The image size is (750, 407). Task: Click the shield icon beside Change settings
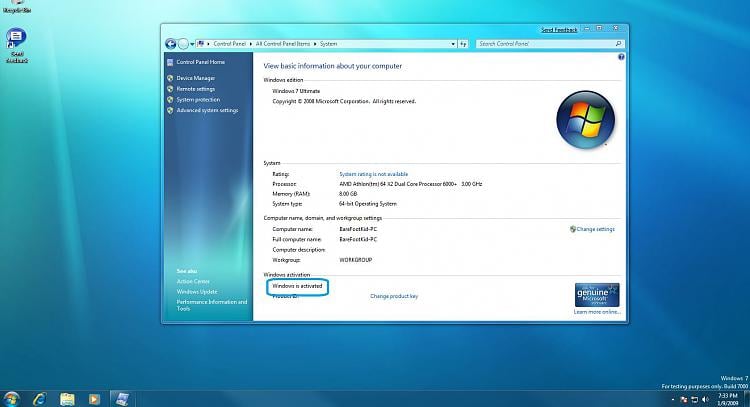573,229
